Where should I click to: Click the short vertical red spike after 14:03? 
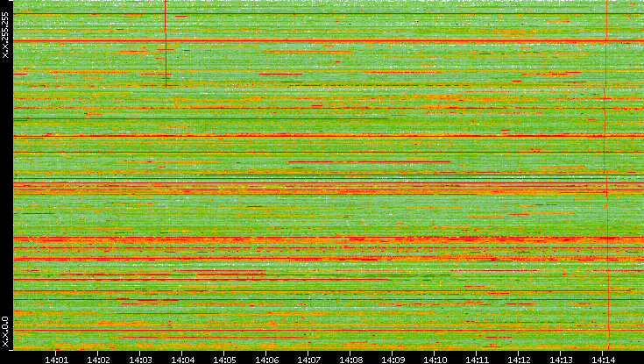pyautogui.click(x=166, y=43)
